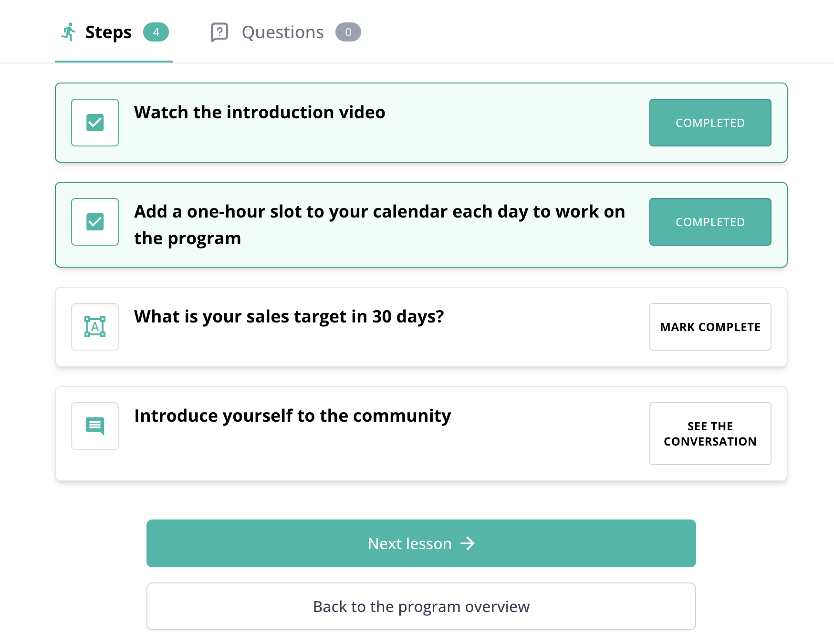The image size is (834, 644).
Task: Click the Completed button for introduction video
Action: (710, 123)
